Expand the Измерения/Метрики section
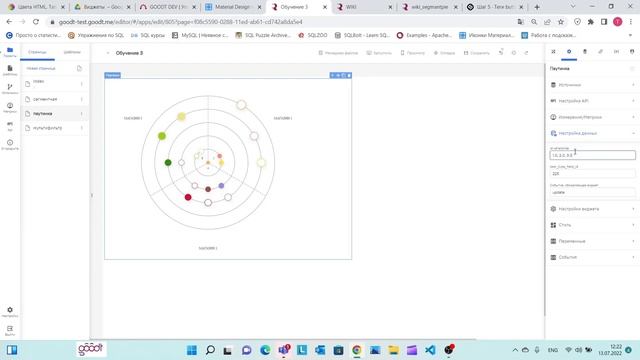640x360 pixels. 592,117
